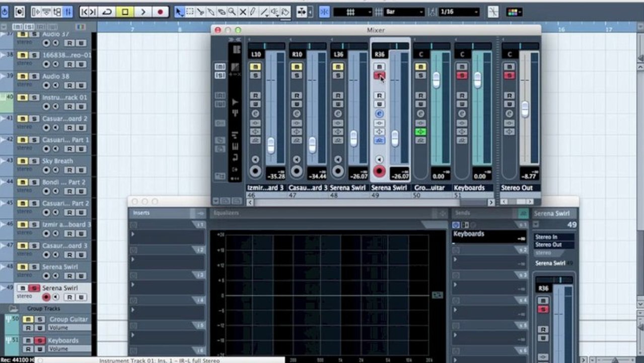Collapse the Group Tracks folder

coord(14,309)
